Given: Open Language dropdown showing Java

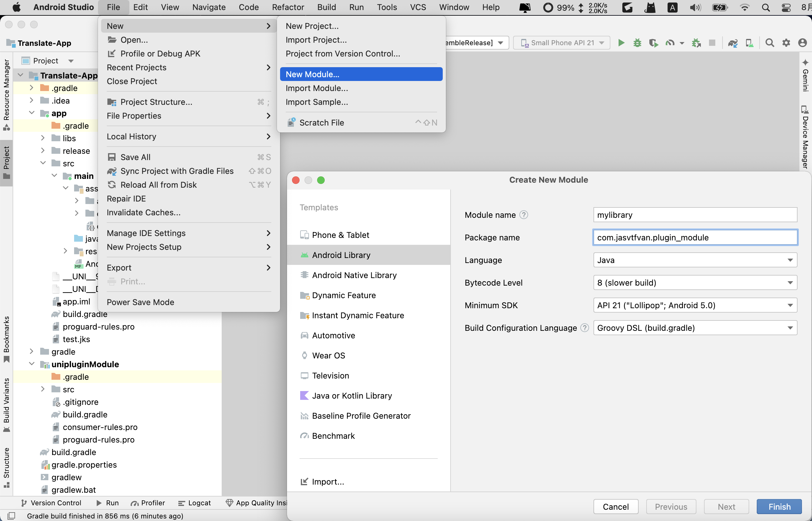Looking at the screenshot, I should click(695, 260).
